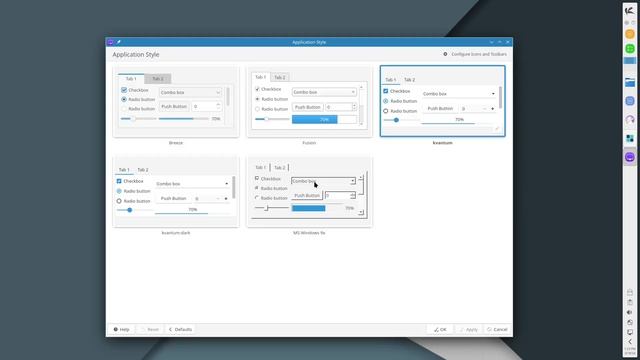Image resolution: width=640 pixels, height=360 pixels.
Task: Select the Breeze style preview label
Action: click(x=176, y=143)
